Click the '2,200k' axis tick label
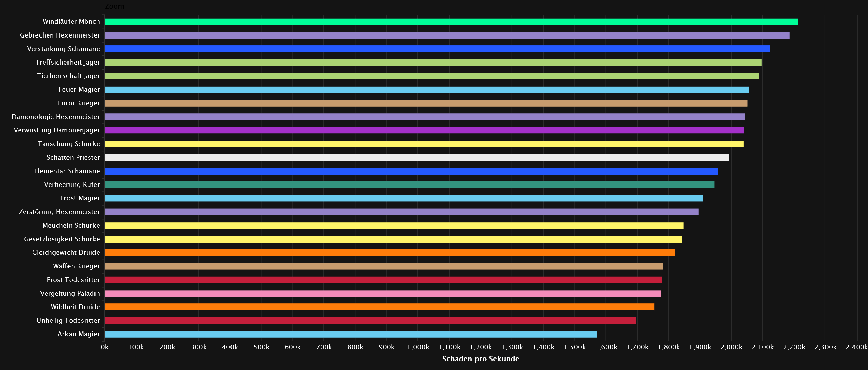The image size is (868, 370). coord(794,347)
